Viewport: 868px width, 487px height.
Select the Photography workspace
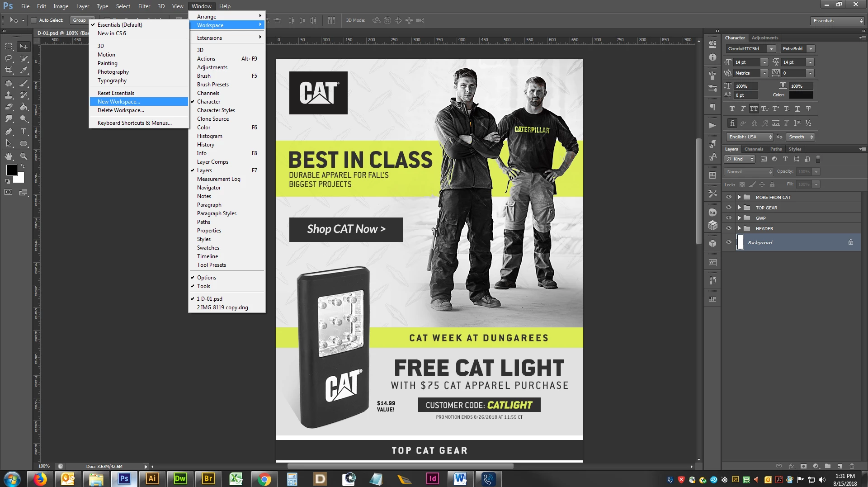139,72
